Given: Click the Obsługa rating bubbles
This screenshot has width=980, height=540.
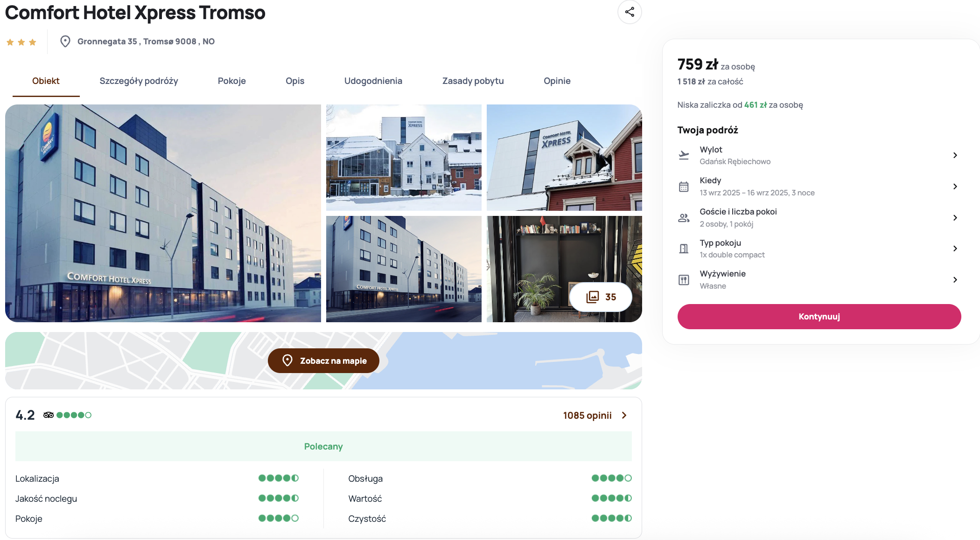Looking at the screenshot, I should 611,478.
